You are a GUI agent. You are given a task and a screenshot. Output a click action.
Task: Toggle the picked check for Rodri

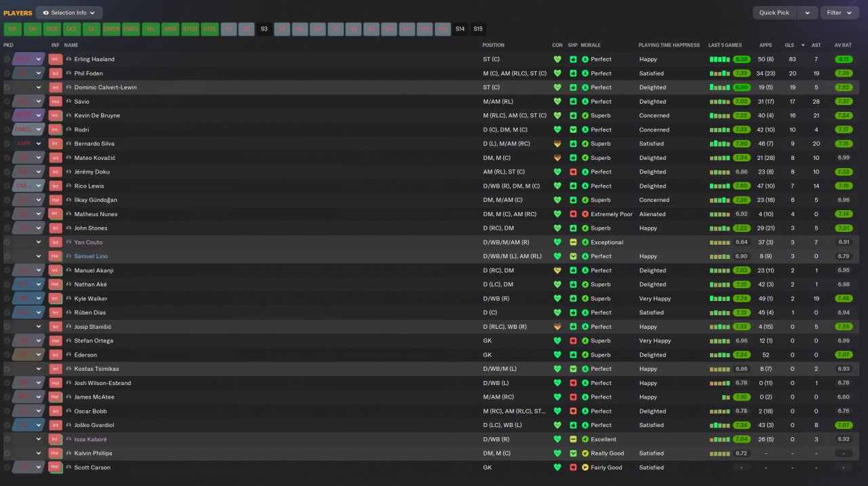click(7, 130)
